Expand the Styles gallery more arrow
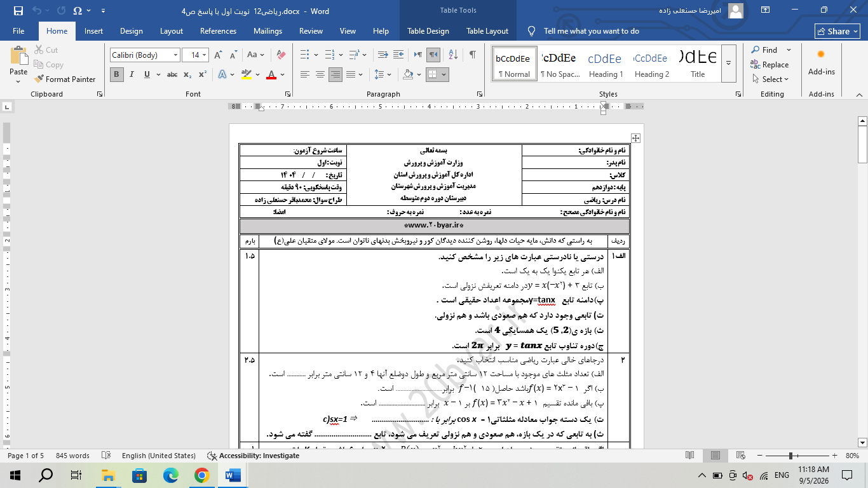This screenshot has width=868, height=488. (729, 63)
